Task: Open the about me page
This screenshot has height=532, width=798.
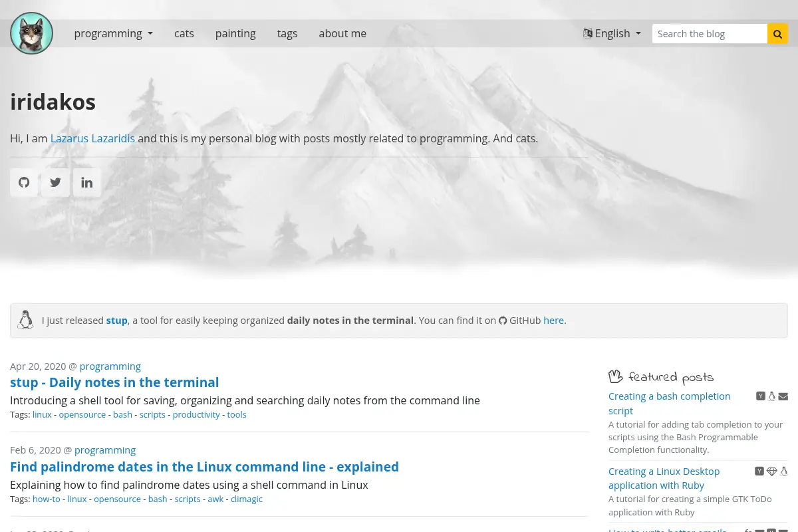Action: pyautogui.click(x=342, y=33)
